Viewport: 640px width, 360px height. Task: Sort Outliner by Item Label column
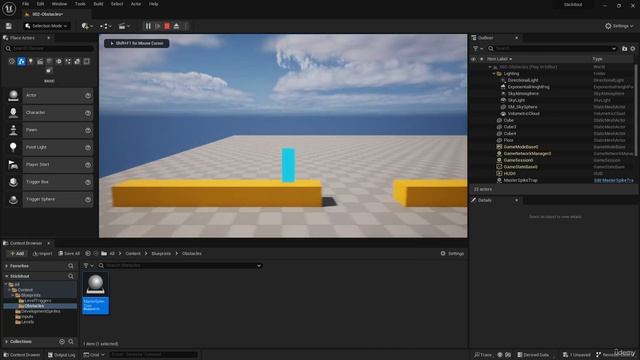tap(499, 59)
